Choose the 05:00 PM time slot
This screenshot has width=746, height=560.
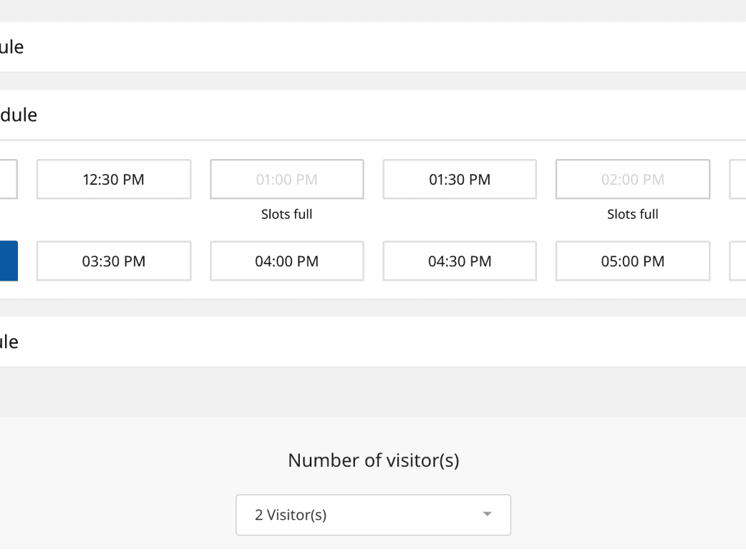[x=632, y=261]
